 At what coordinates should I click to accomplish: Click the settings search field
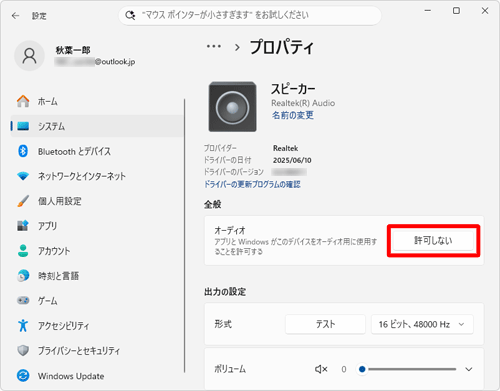click(250, 15)
